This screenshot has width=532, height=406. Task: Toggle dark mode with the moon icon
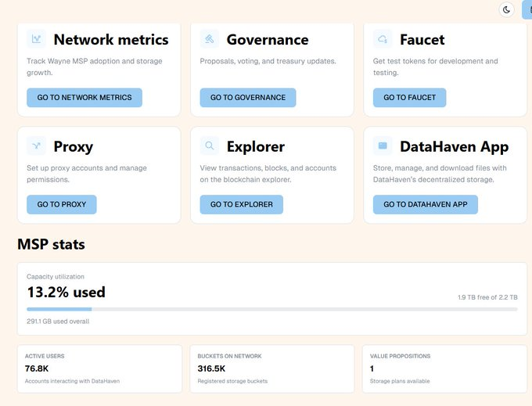click(x=506, y=10)
